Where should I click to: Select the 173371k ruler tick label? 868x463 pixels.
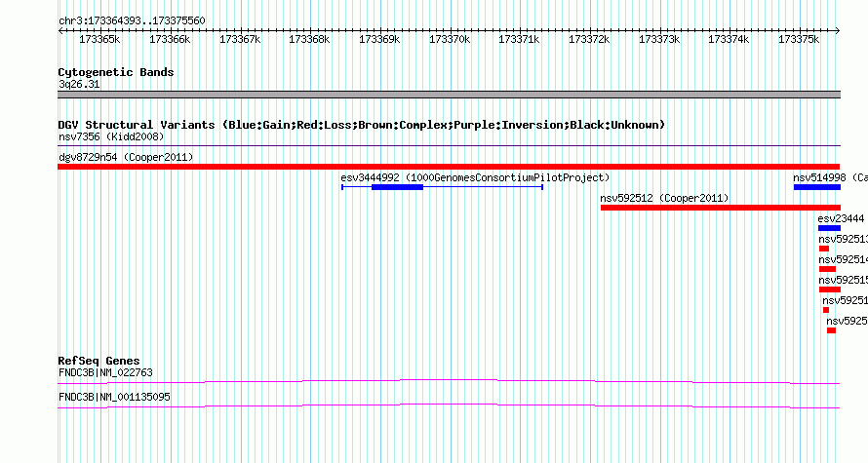[x=519, y=39]
